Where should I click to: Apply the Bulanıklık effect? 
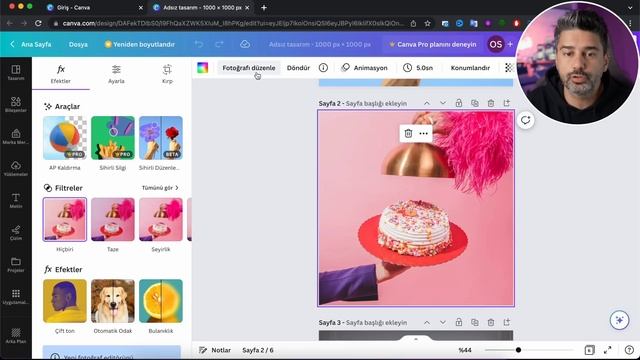[161, 301]
